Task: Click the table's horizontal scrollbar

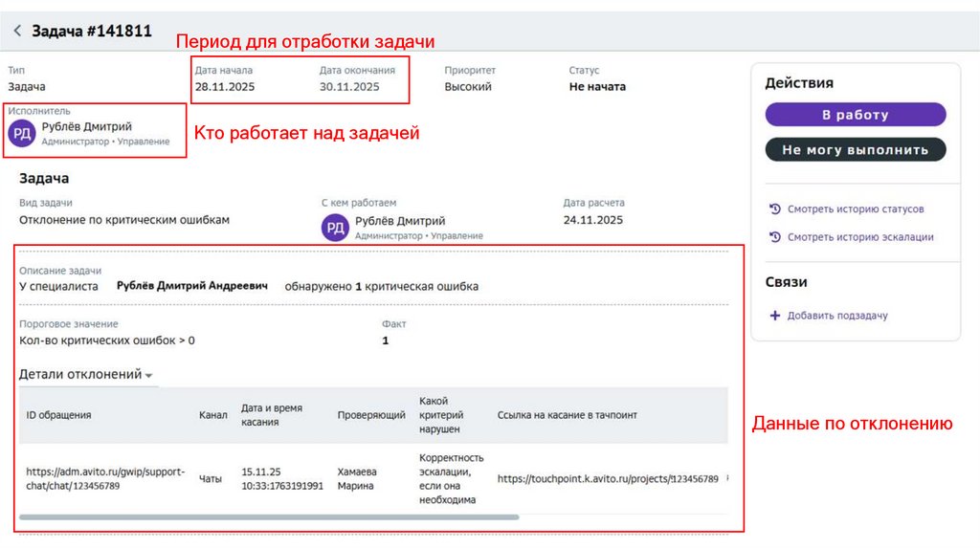Action: pos(269,517)
